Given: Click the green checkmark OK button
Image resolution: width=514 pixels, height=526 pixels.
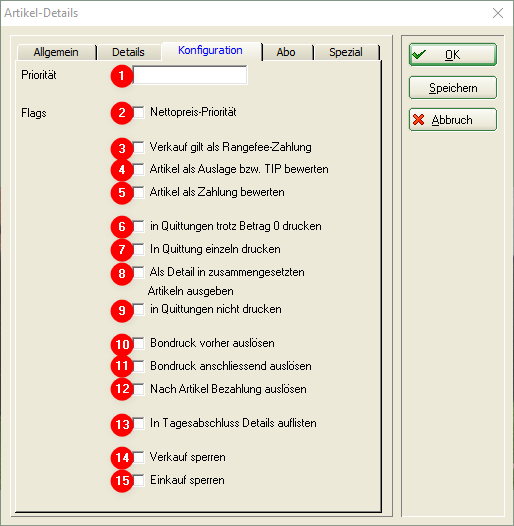Looking at the screenshot, I should click(x=453, y=54).
